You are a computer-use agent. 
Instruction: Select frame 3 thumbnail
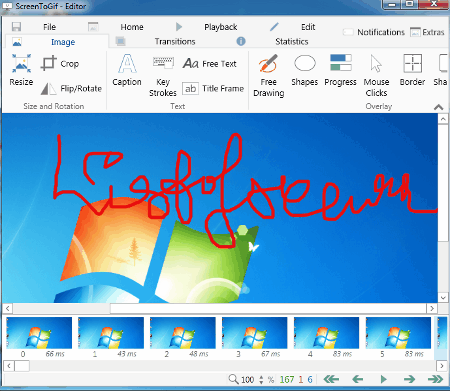[x=255, y=333]
